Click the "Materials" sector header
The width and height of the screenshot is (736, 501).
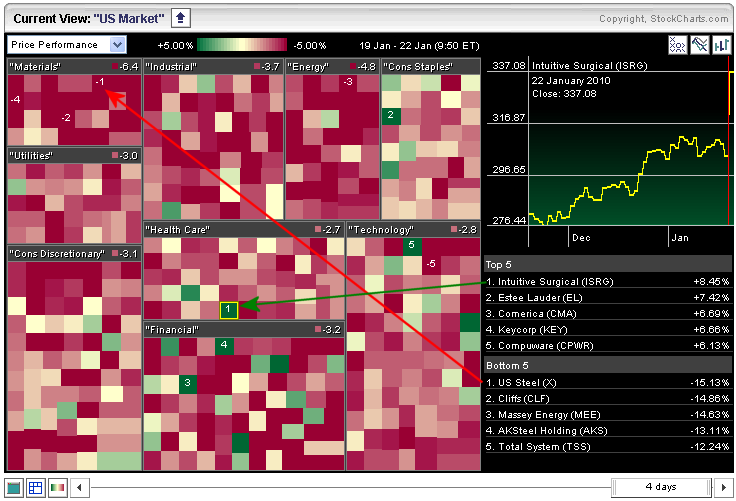tap(75, 67)
